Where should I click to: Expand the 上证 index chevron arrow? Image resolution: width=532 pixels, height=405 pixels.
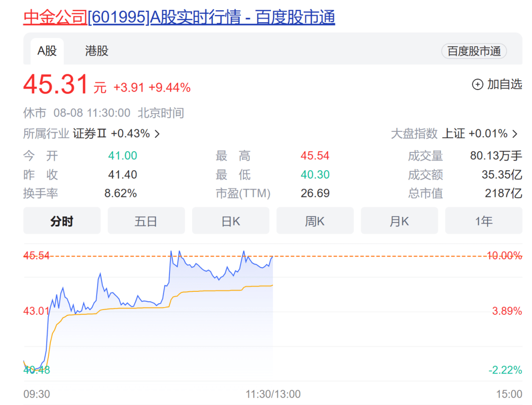click(x=515, y=134)
